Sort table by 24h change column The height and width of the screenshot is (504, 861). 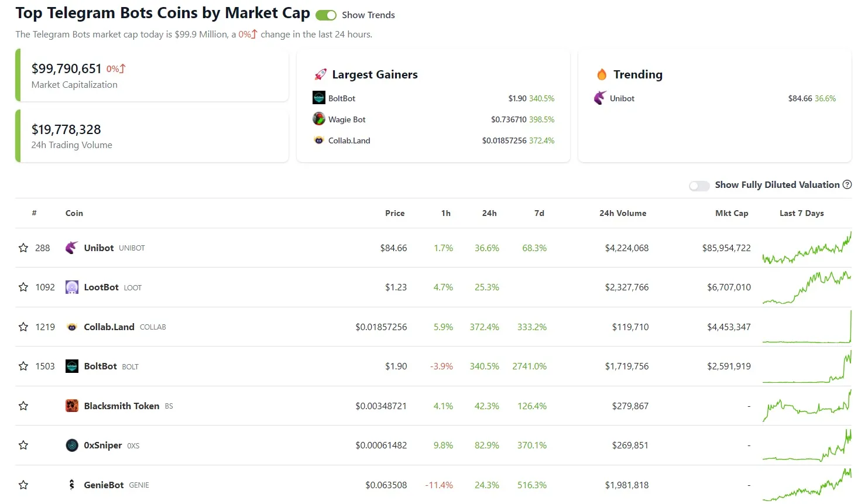(489, 213)
